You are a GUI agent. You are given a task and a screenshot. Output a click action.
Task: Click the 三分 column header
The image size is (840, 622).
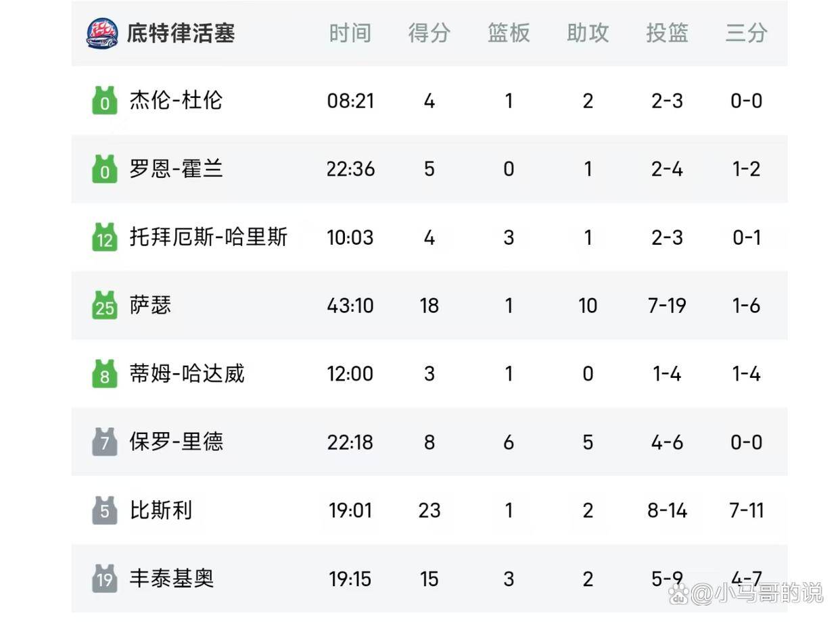click(x=746, y=32)
